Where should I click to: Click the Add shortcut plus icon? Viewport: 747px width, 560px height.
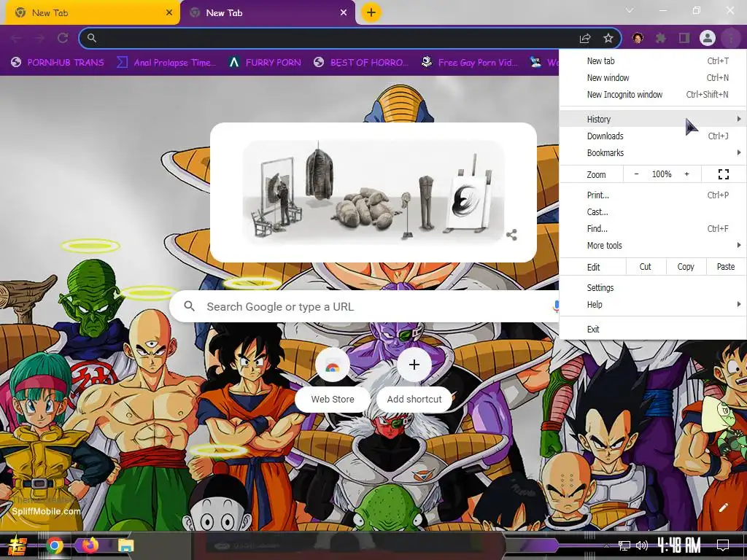pos(414,365)
